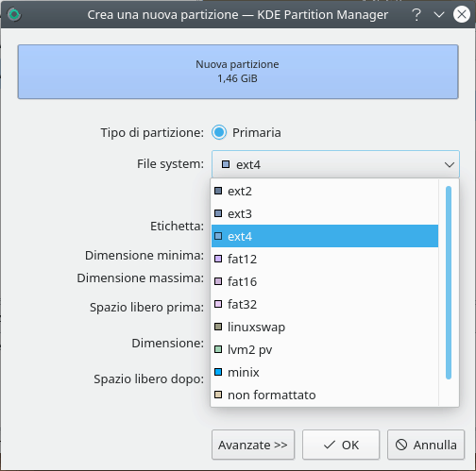This screenshot has width=476, height=471.
Task: Show options with Avanzate button
Action: pos(253,445)
